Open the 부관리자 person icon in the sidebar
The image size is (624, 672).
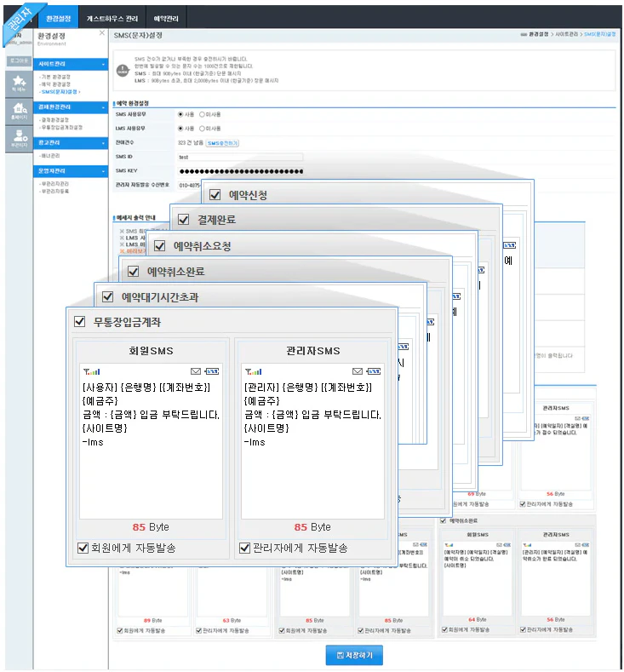point(19,139)
